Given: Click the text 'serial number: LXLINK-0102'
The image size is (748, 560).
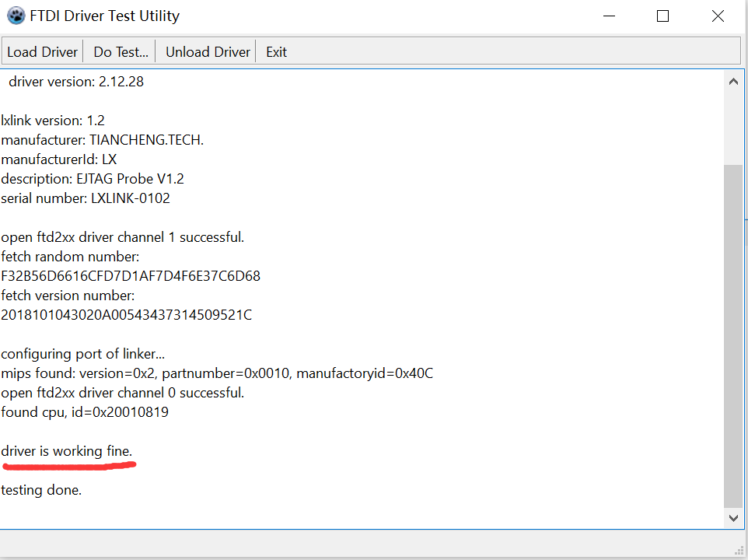Looking at the screenshot, I should click(x=86, y=198).
